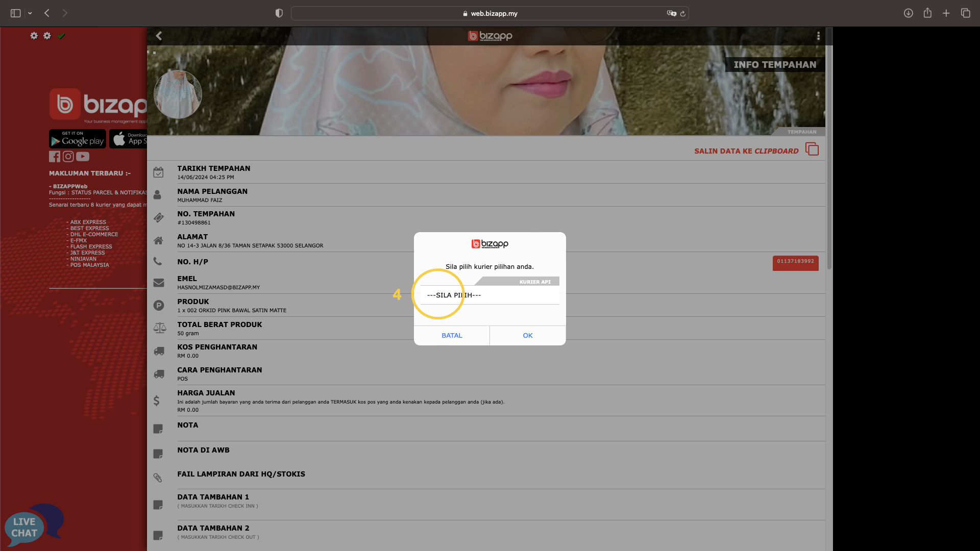Click the person icon beside Nama Pelanggan

point(157,195)
